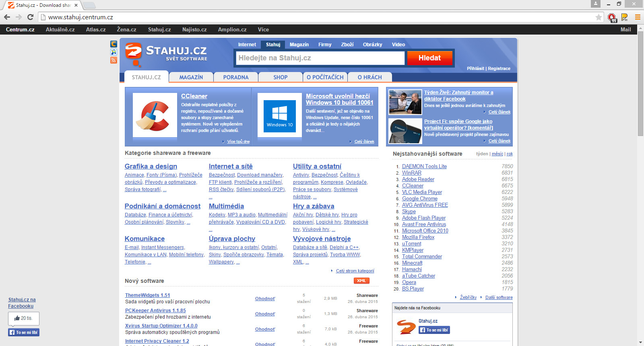Viewport: 644px width, 346px height.
Task: Open the Chrome user profile icon
Action: [596, 4]
